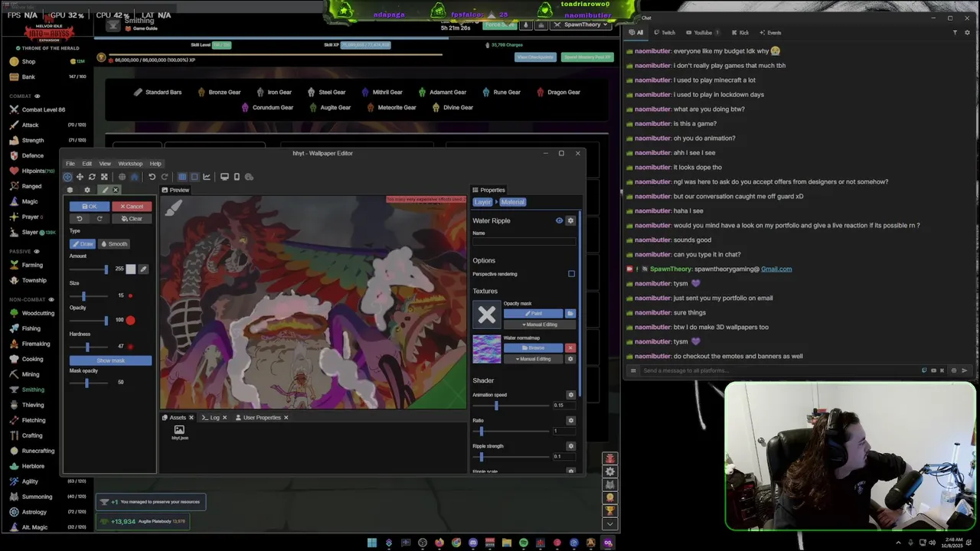Select the rotate tool with circular arrows in the toolbar
Viewport: 980px width, 551px height.
[x=92, y=177]
